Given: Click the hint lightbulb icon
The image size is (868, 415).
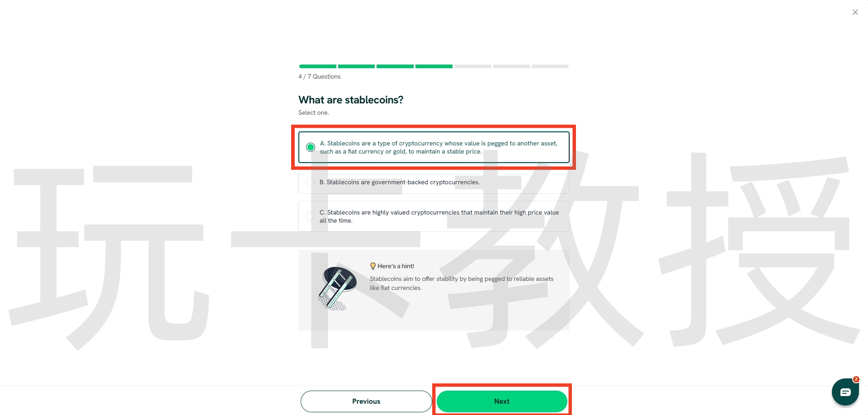Looking at the screenshot, I should (373, 266).
